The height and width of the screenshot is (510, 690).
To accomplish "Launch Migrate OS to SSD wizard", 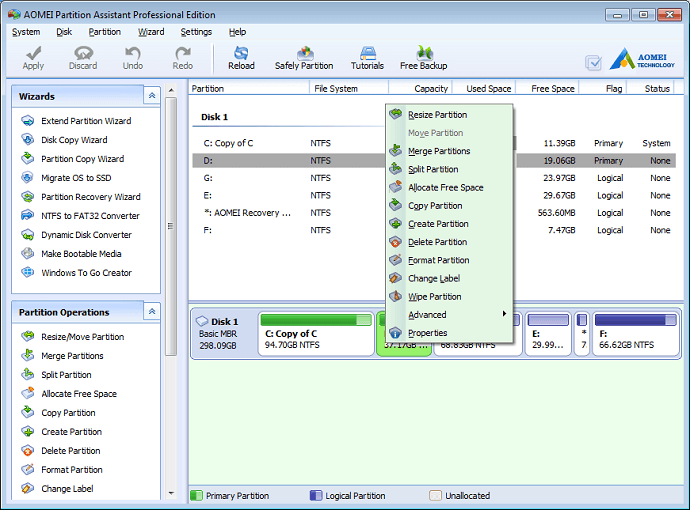I will (76, 178).
